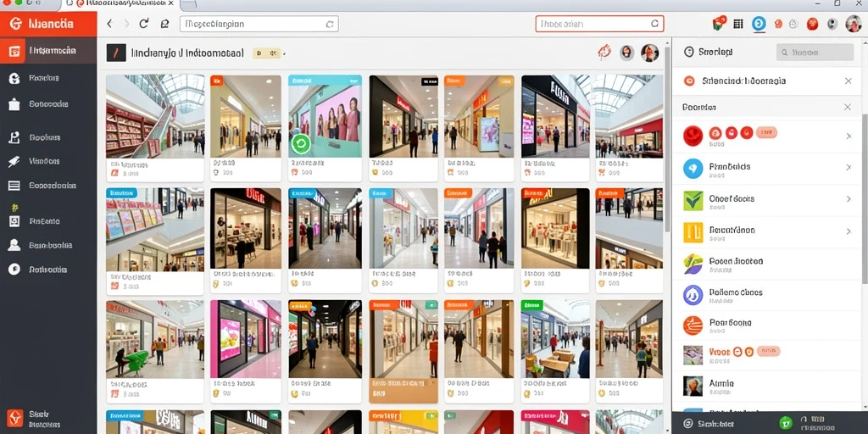868x434 pixels.
Task: Open the thumbnail showing the pink billboard of women
Action: pyautogui.click(x=325, y=116)
